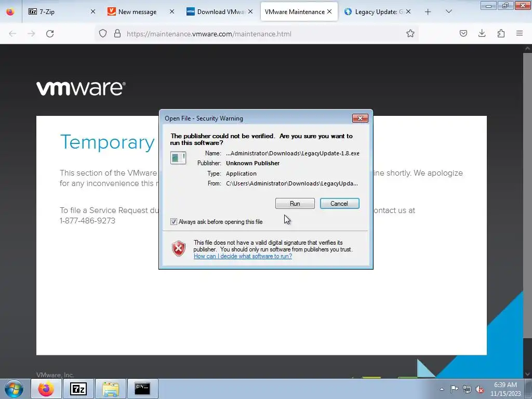The width and height of the screenshot is (532, 399).
Task: Reload the current page
Action: pos(50,34)
